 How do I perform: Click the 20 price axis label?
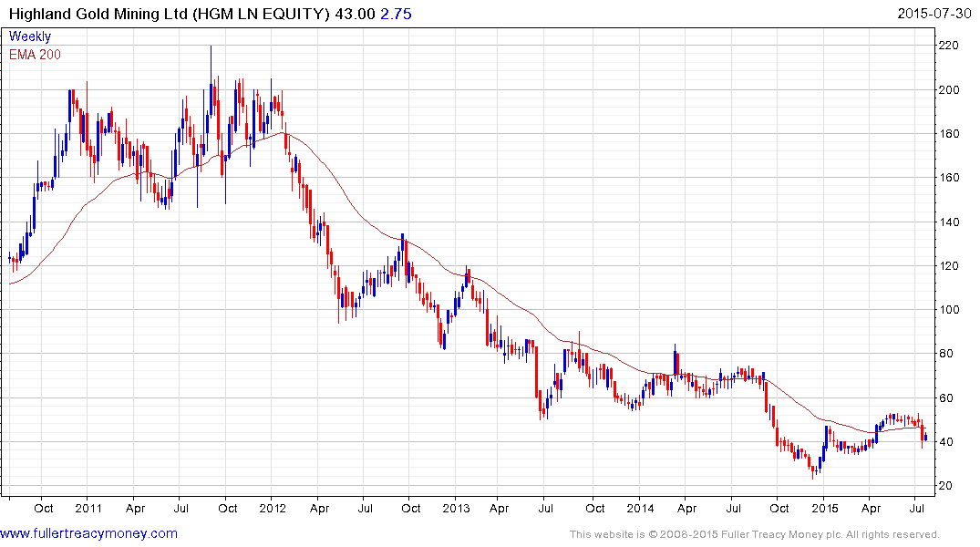tap(945, 486)
